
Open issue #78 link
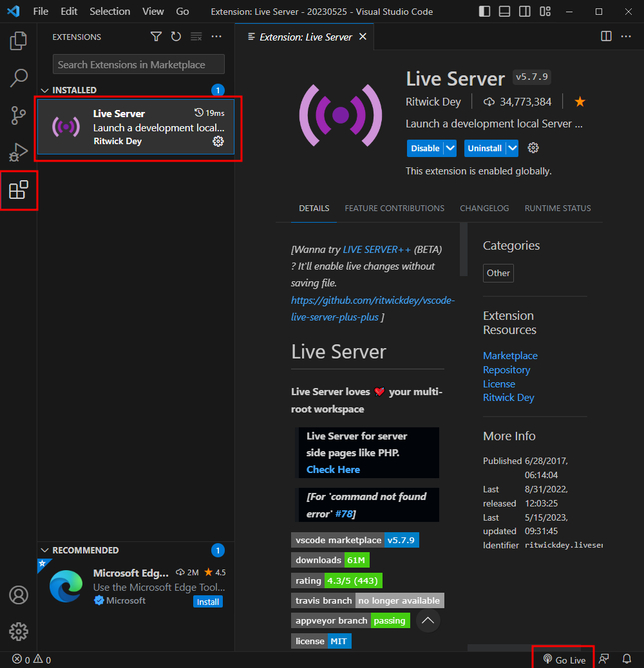point(343,514)
